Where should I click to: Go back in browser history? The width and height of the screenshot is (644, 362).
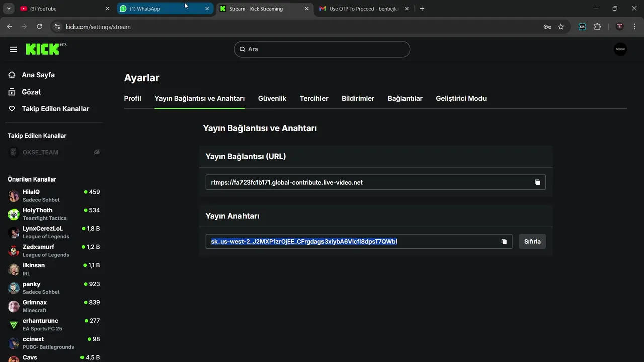[x=9, y=27]
